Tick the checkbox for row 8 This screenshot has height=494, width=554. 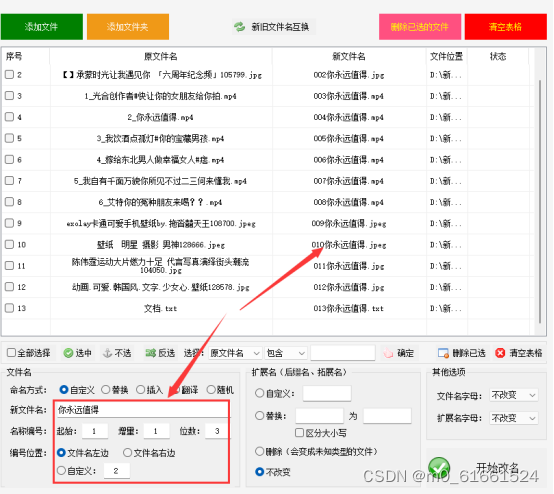click(10, 202)
